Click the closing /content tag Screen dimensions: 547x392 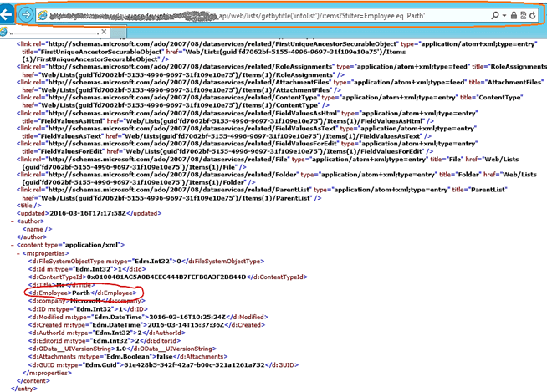click(x=33, y=381)
